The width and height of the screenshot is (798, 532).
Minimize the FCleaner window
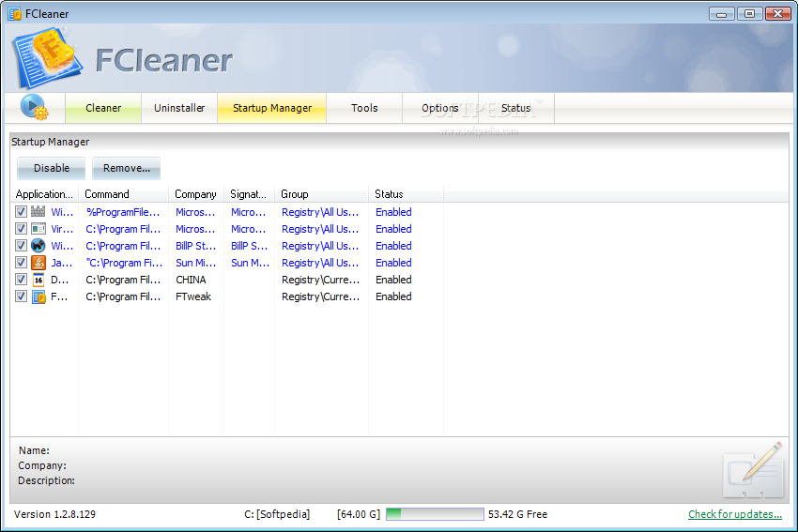(722, 14)
